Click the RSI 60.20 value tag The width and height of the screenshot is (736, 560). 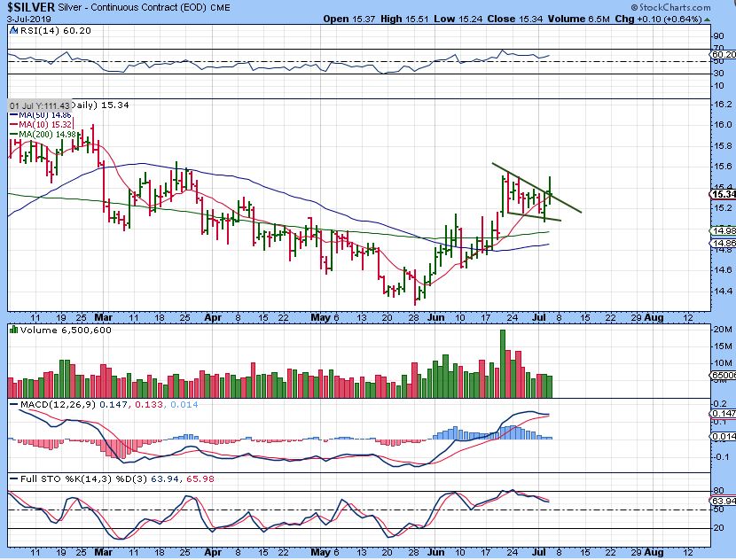[x=724, y=55]
